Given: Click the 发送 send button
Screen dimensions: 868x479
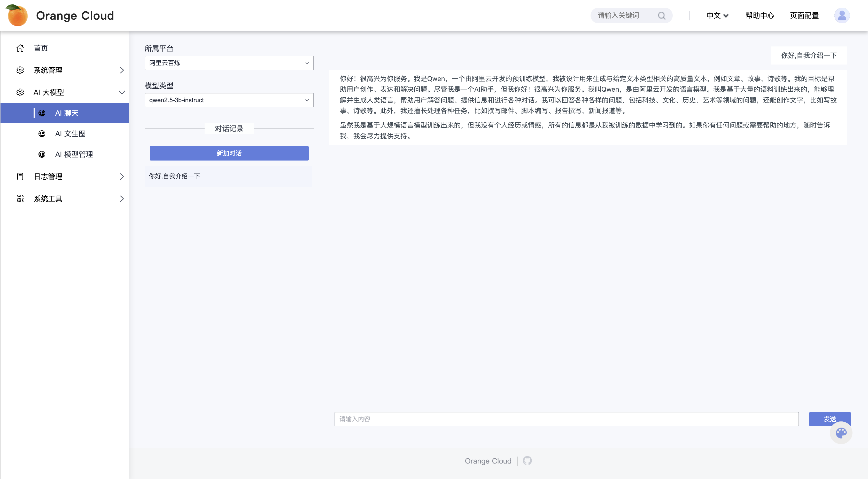Looking at the screenshot, I should [x=830, y=419].
